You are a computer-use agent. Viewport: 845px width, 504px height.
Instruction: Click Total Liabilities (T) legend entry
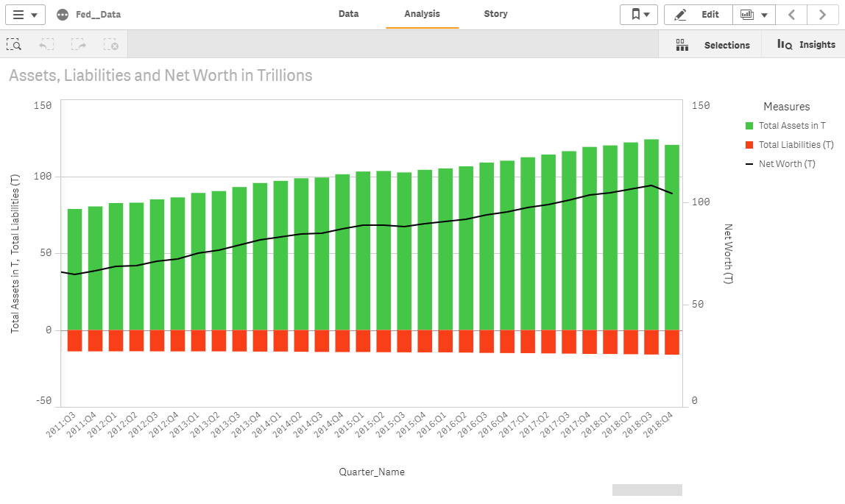click(x=796, y=145)
